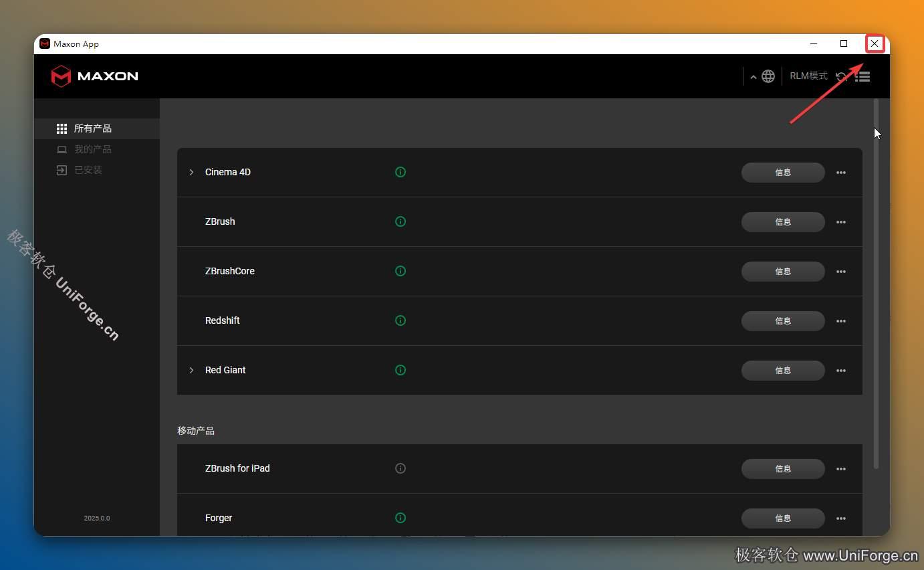This screenshot has height=570, width=924.
Task: Open the three-dot menu for Cinema 4D
Action: tap(841, 173)
